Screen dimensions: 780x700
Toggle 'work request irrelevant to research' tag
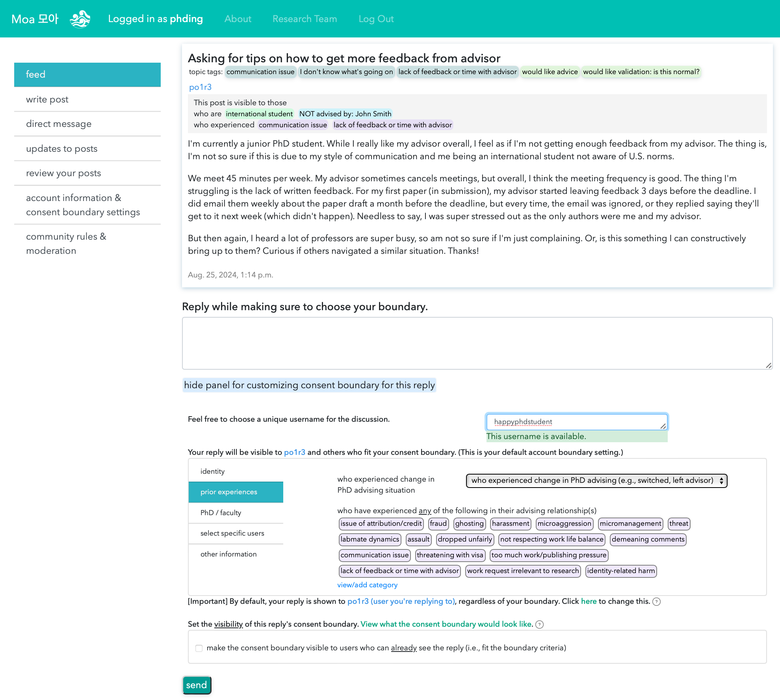pyautogui.click(x=523, y=571)
